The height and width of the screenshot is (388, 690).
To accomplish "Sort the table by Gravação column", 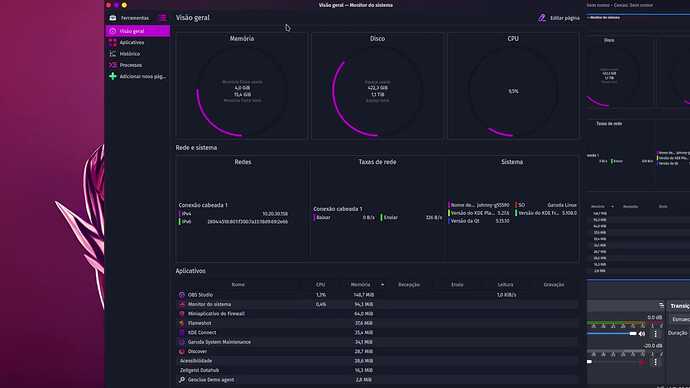I will click(554, 285).
